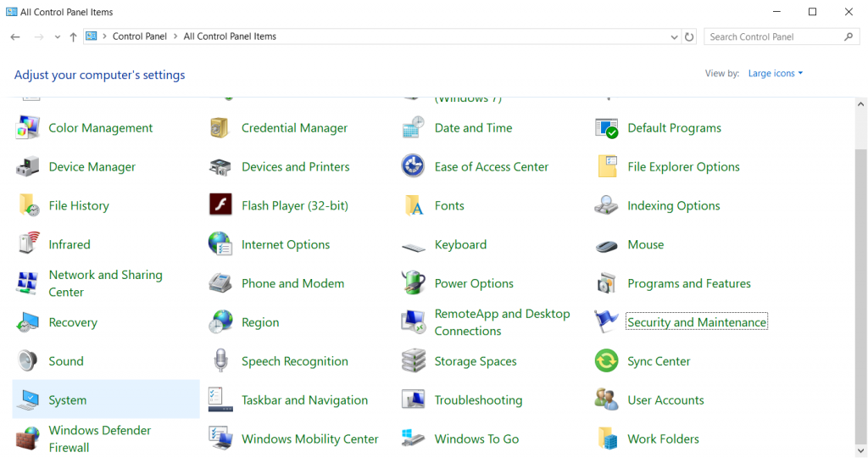The width and height of the screenshot is (868, 458).
Task: Open the Keyboard icon
Action: click(x=413, y=247)
